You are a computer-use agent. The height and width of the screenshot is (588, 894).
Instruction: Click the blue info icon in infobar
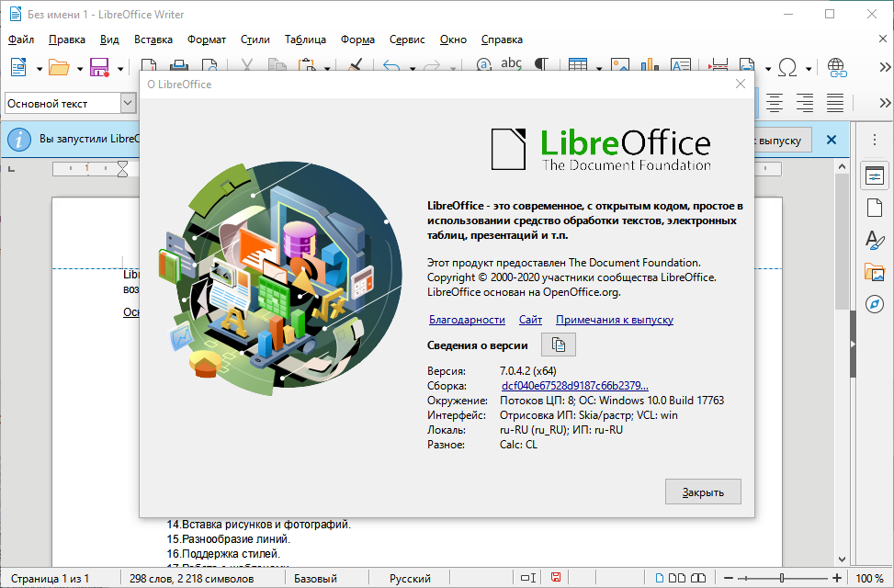pos(18,140)
